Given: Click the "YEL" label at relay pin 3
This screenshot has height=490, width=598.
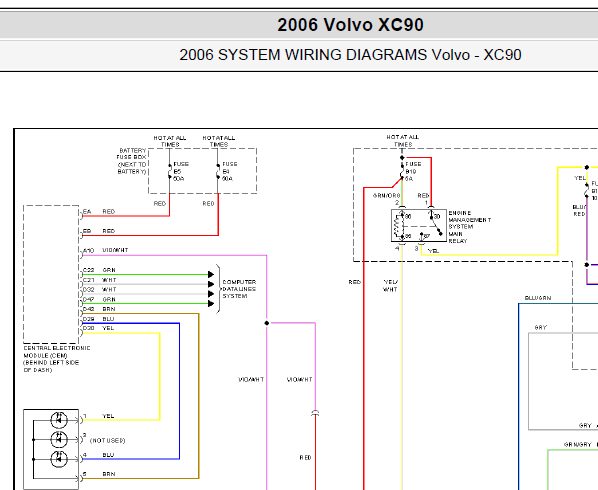Looking at the screenshot, I should point(433,251).
